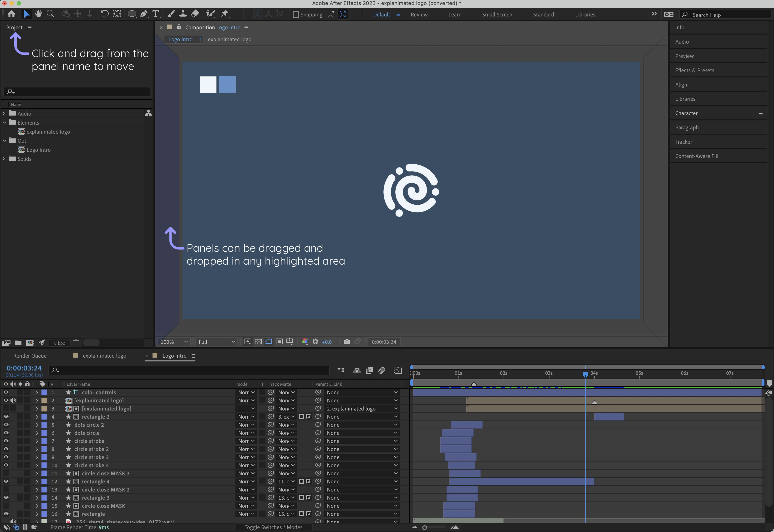The height and width of the screenshot is (532, 774).
Task: Toggle the transparency grid in the viewer
Action: click(258, 342)
